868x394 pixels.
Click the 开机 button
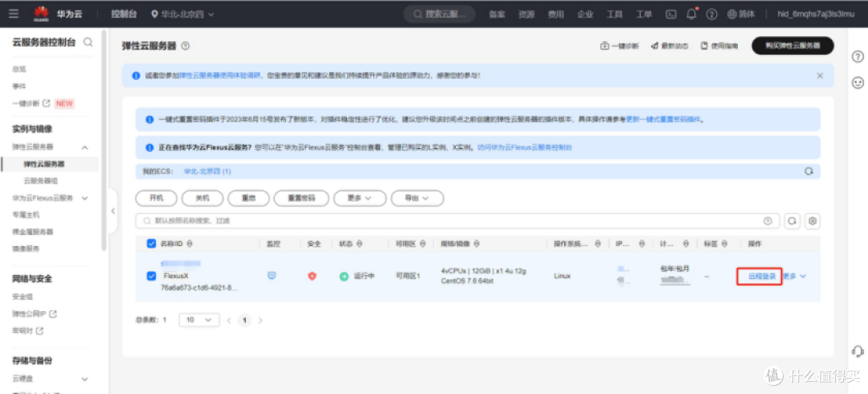157,198
